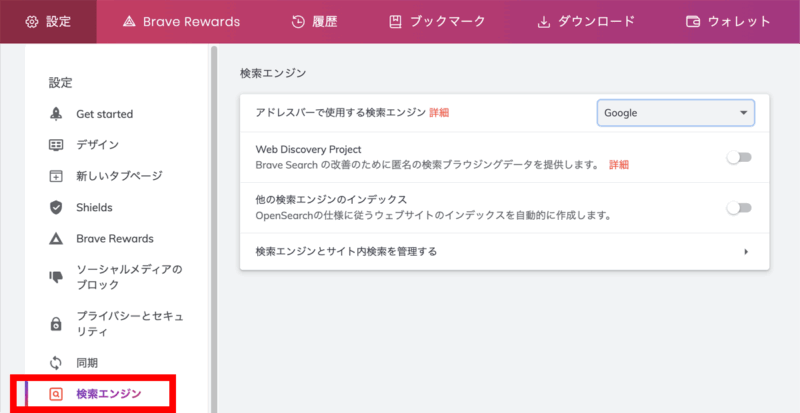Screen dimensions: 800x413
Task: Switch to the ブックマーク tab
Action: point(436,21)
